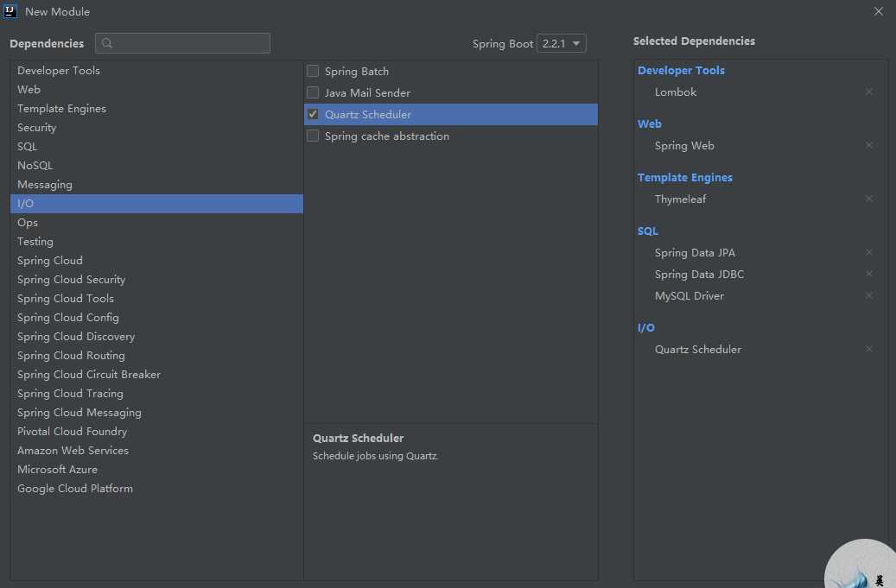Viewport: 896px width, 588px height.
Task: Open Spring Cloud Circuit Breaker category
Action: [x=156, y=375]
